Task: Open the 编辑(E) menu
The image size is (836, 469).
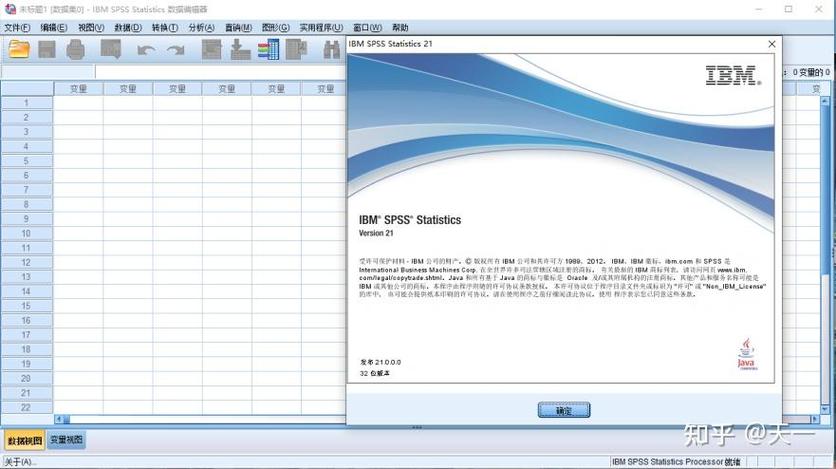Action: 54,28
